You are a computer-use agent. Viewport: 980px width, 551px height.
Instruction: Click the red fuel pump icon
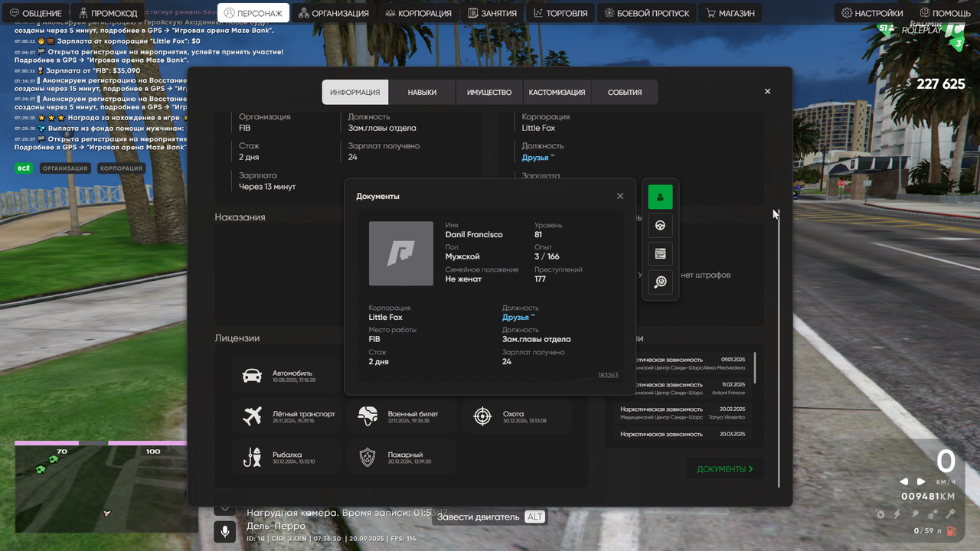952,530
